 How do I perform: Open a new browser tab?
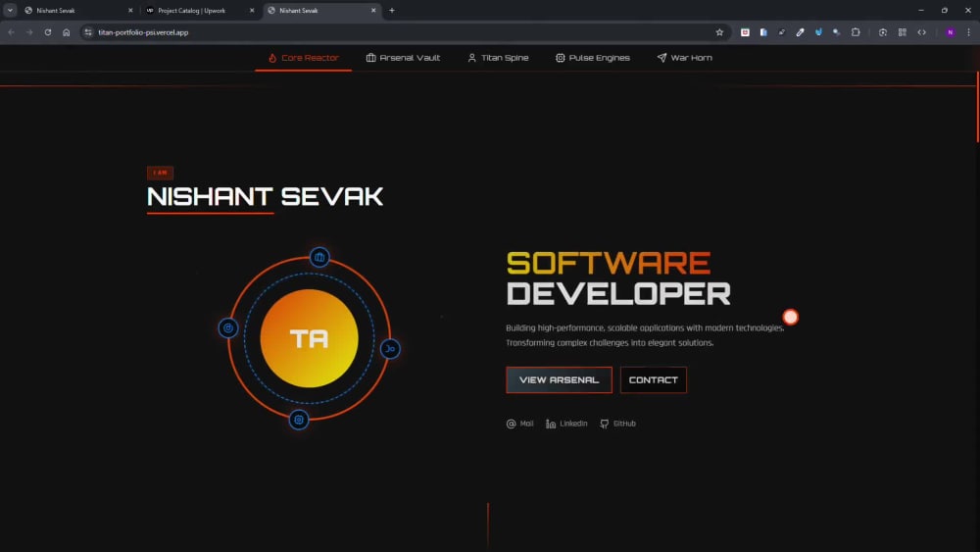click(x=392, y=11)
